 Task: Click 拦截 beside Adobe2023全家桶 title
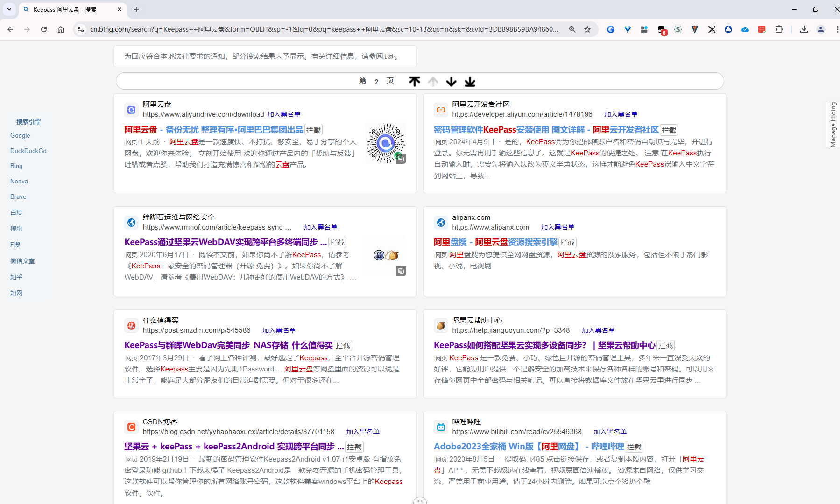[x=634, y=447]
